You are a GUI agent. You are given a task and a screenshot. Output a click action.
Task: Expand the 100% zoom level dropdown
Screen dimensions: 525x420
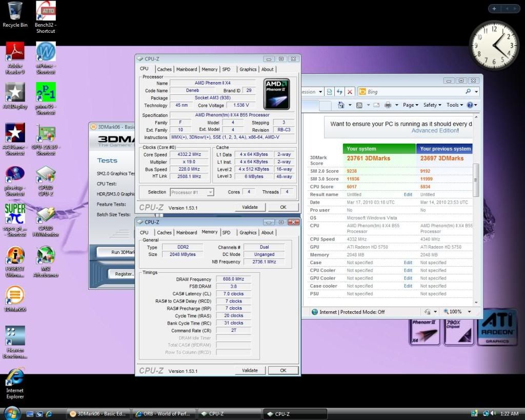tap(470, 312)
